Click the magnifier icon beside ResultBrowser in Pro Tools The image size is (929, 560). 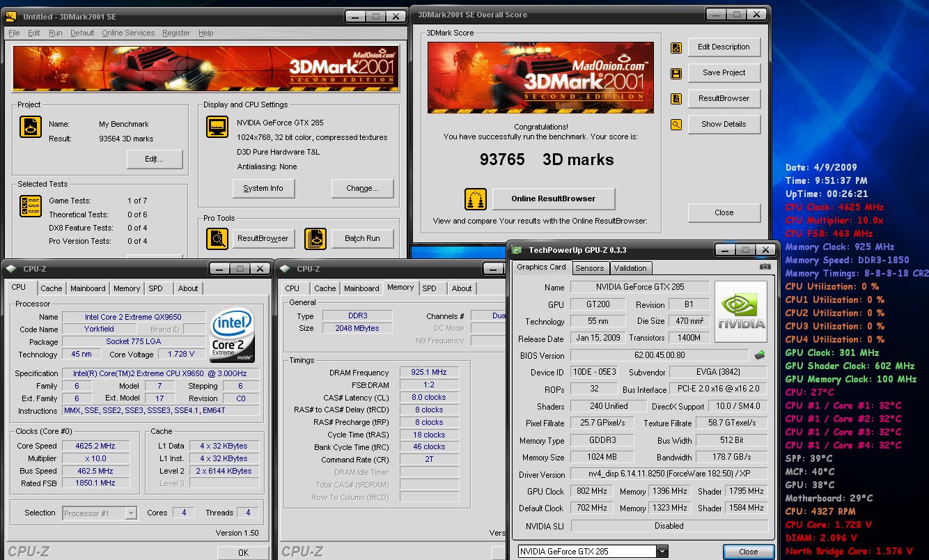click(217, 239)
